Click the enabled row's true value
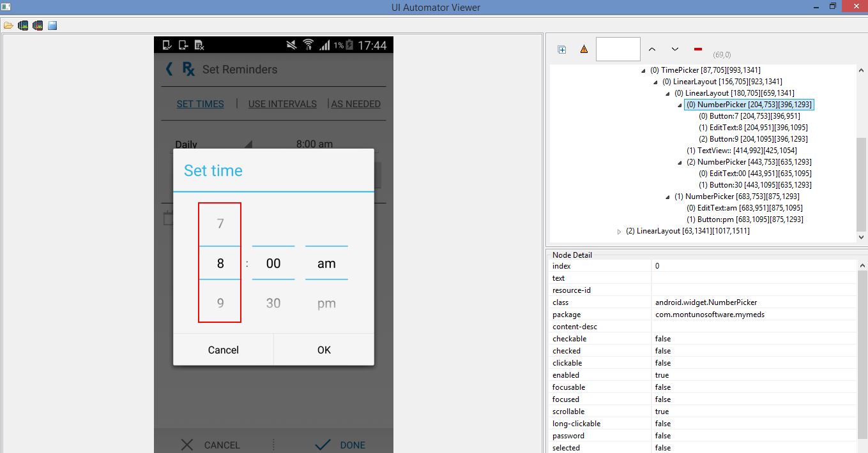The image size is (868, 453). 662,375
